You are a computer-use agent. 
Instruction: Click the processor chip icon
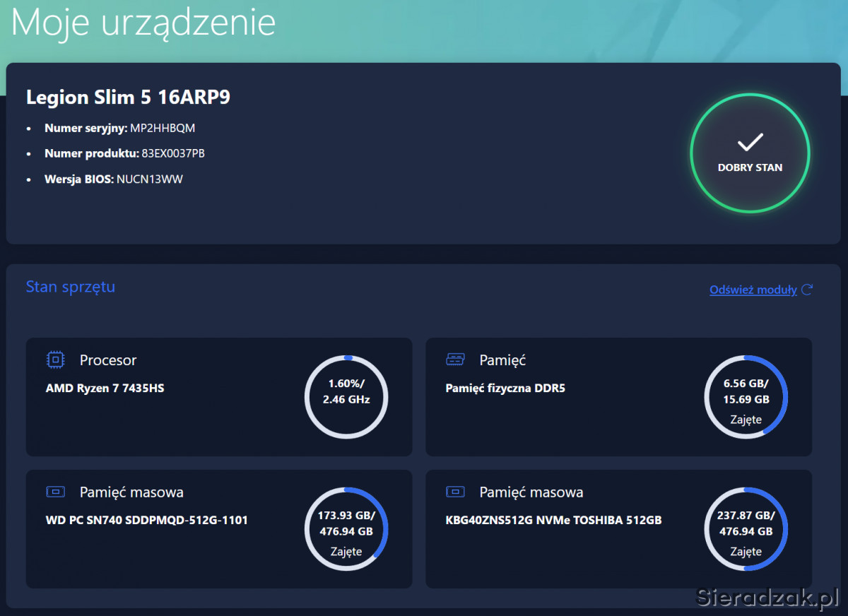pyautogui.click(x=55, y=360)
